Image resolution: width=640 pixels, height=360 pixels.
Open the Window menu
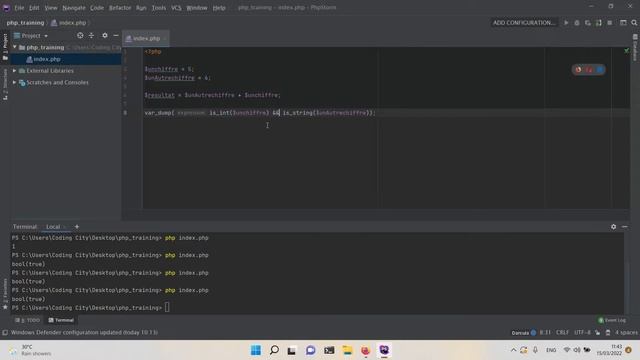[197, 8]
